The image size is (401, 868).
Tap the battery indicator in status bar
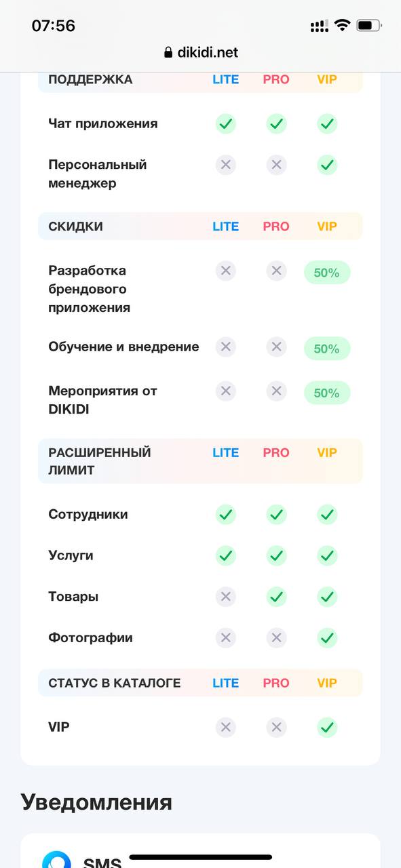click(369, 26)
